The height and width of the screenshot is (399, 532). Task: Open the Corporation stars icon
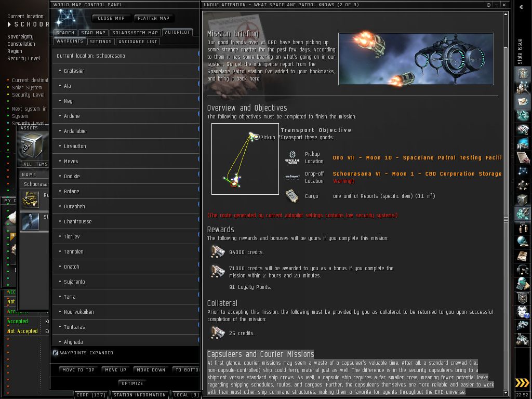[523, 185]
